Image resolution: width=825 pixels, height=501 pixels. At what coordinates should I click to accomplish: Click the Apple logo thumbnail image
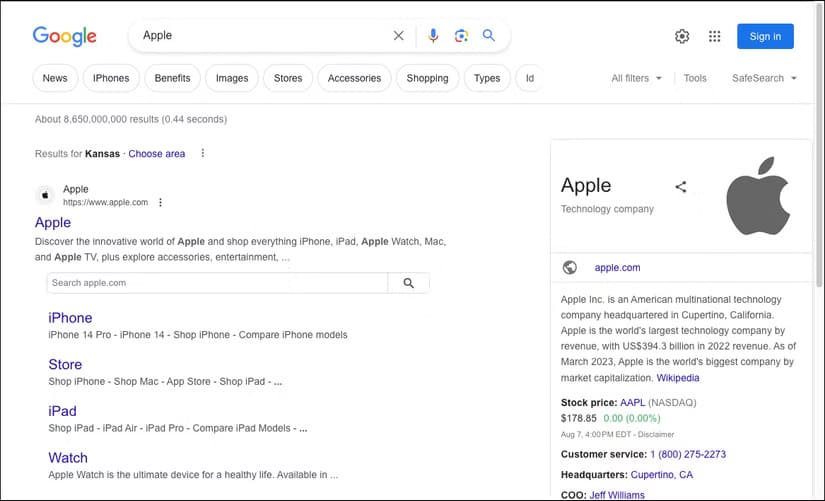point(758,195)
